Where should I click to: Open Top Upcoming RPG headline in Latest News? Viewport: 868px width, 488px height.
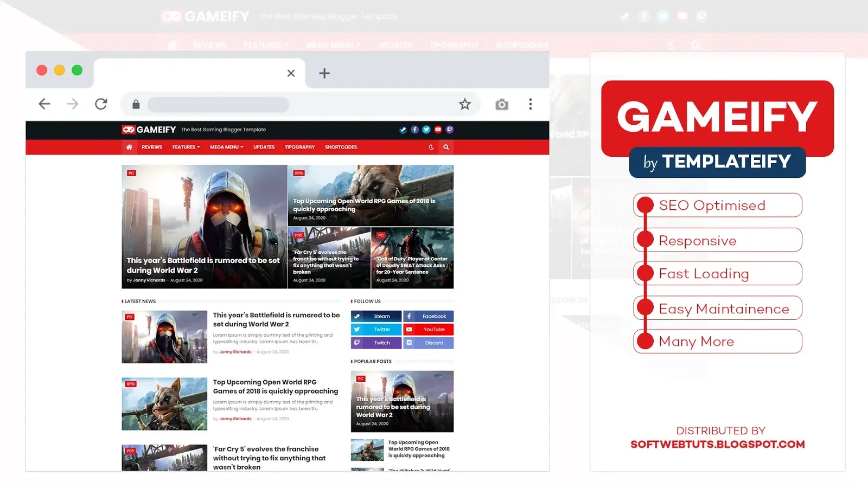click(x=276, y=387)
